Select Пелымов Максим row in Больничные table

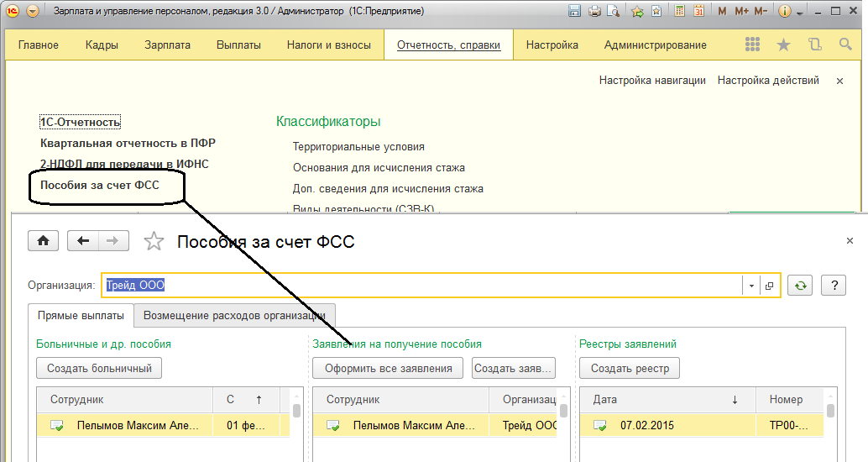pos(164,425)
